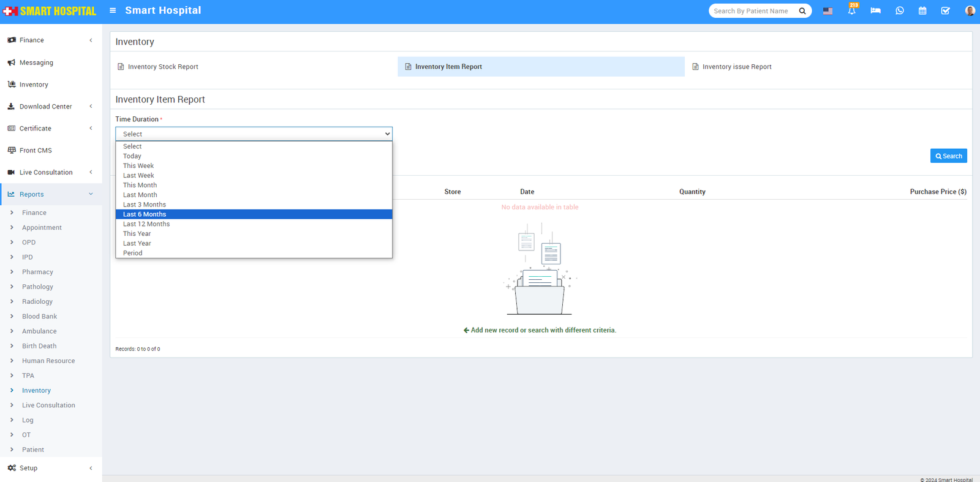The image size is (980, 482).
Task: Open the bed status icon
Action: (x=875, y=11)
